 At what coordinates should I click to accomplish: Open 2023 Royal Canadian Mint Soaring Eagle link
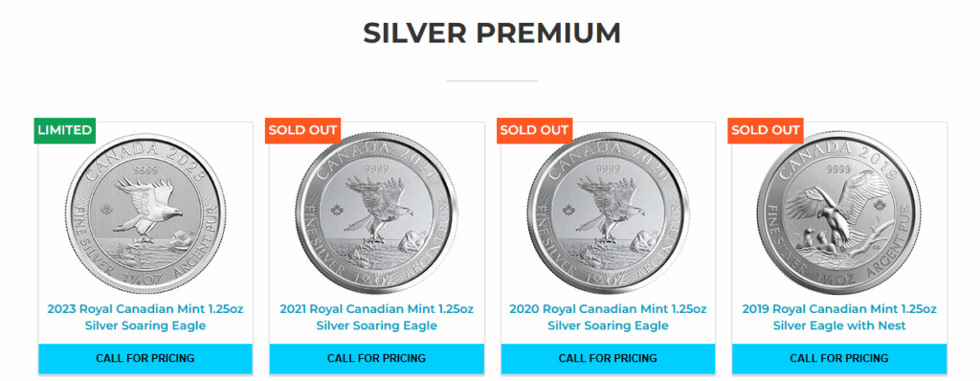(x=145, y=317)
